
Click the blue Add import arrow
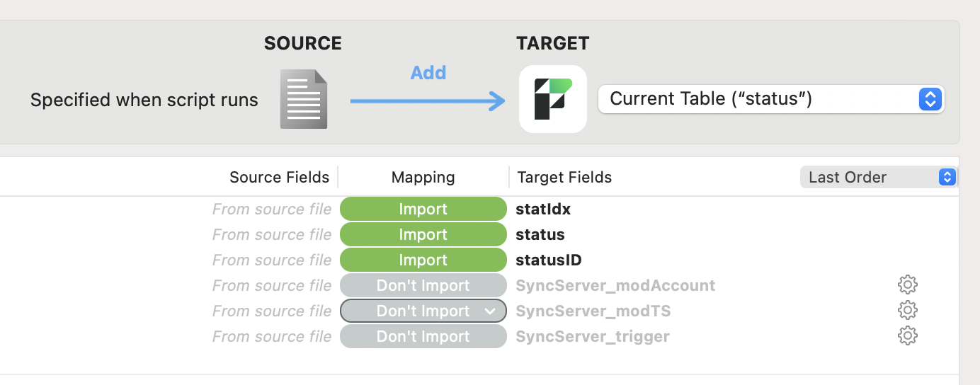click(428, 101)
